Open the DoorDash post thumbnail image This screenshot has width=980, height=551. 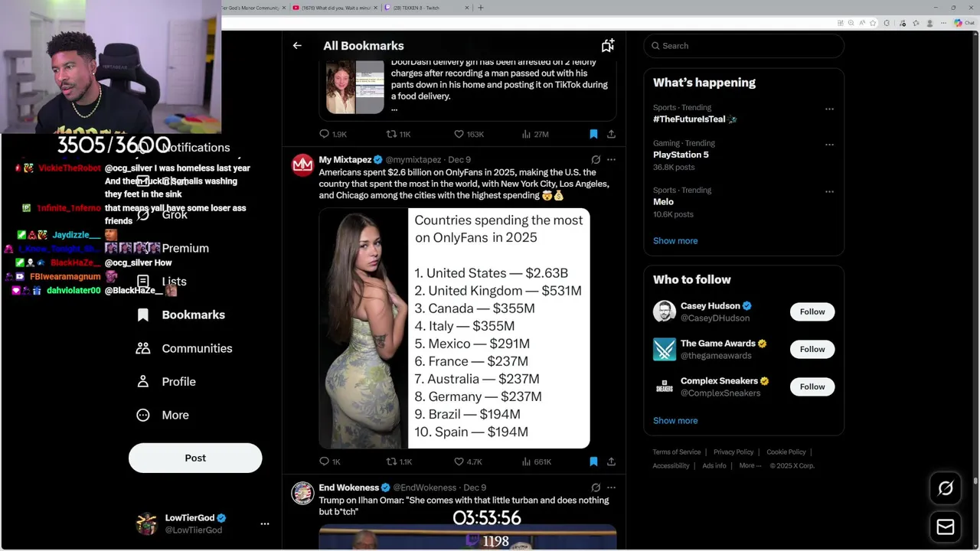[355, 86]
